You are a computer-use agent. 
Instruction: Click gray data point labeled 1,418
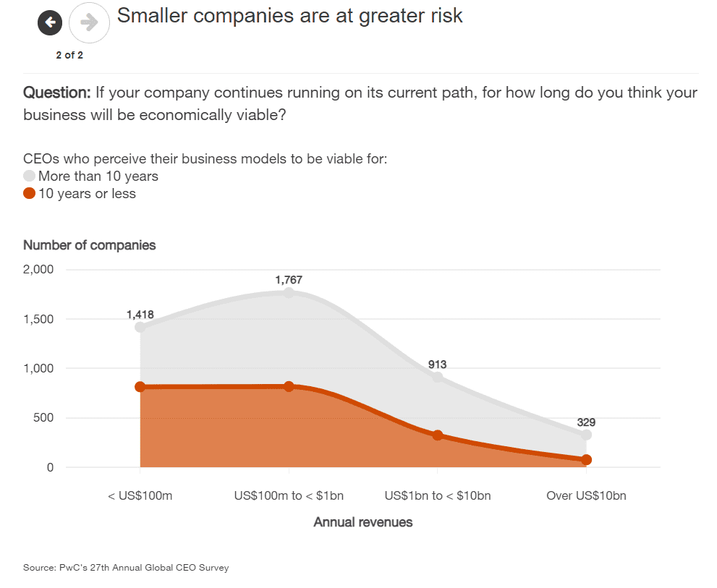click(140, 327)
